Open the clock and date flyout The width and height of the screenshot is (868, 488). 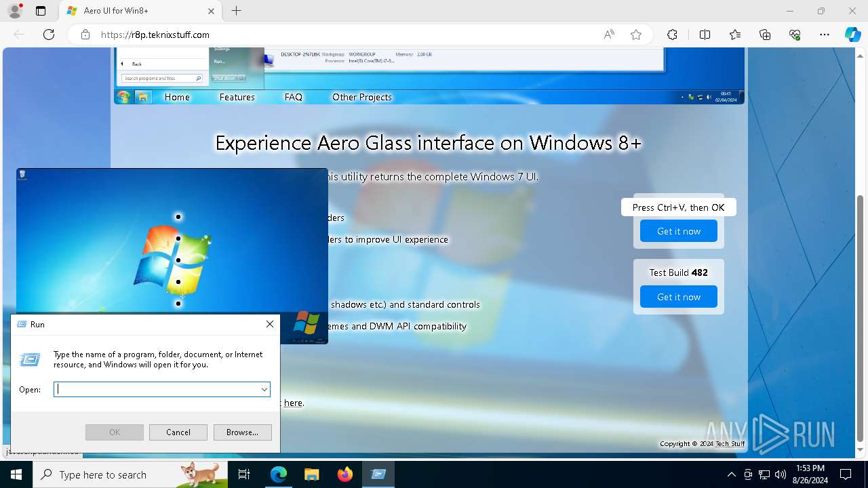810,474
